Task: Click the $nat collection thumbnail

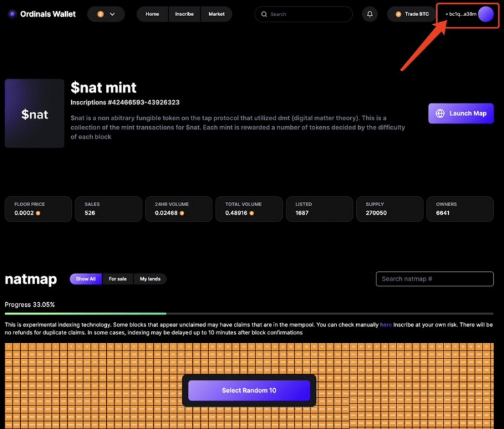Action: 34,113
